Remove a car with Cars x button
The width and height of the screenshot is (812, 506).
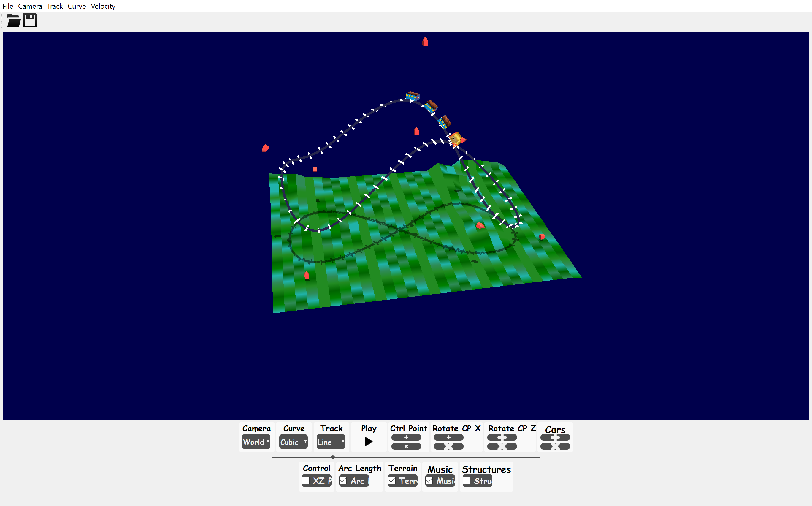coord(555,446)
